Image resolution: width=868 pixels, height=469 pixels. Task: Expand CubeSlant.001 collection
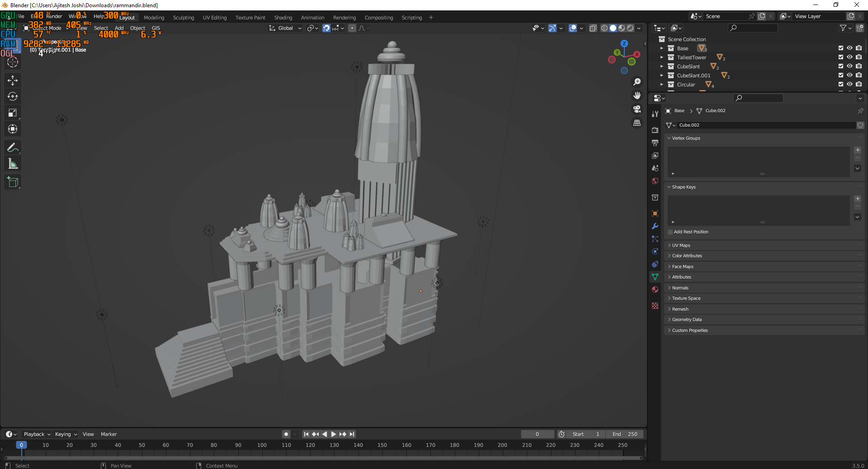pos(662,76)
